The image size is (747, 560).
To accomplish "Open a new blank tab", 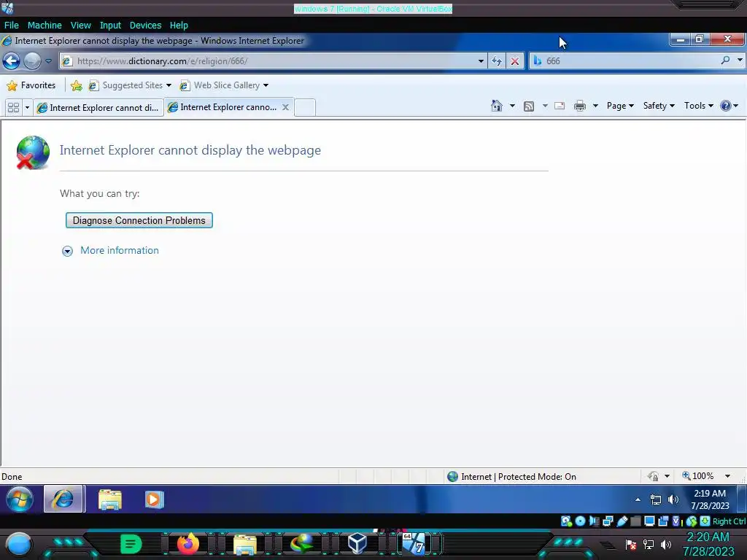I will [305, 107].
